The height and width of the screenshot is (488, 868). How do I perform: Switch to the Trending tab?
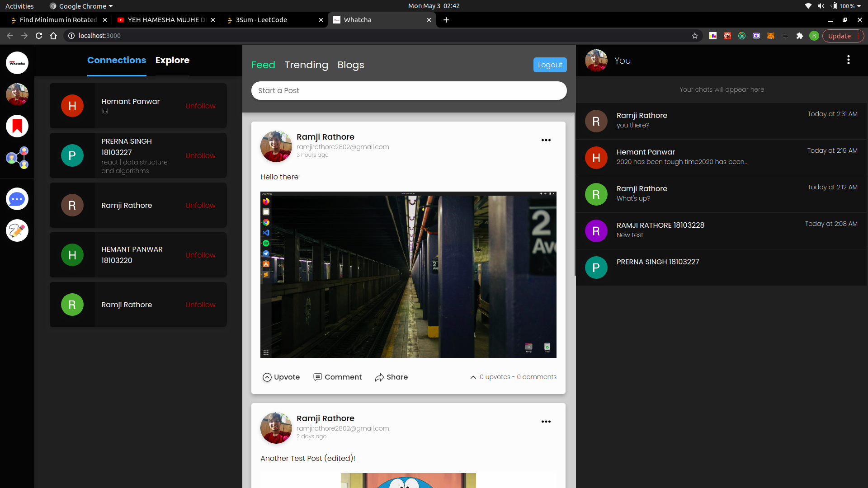click(x=306, y=65)
